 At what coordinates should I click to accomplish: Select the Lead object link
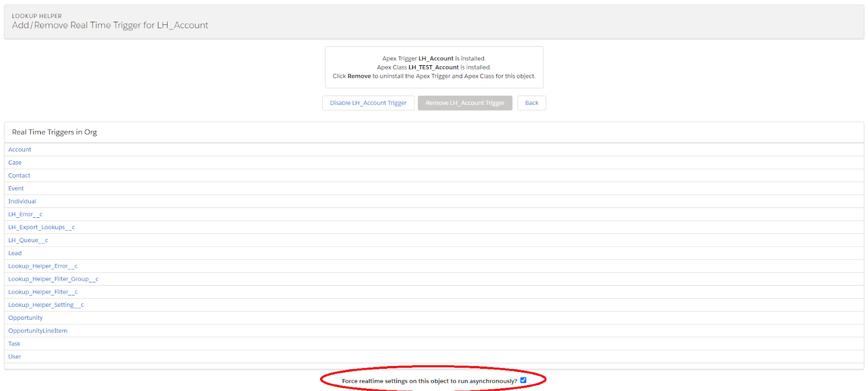[x=15, y=254]
